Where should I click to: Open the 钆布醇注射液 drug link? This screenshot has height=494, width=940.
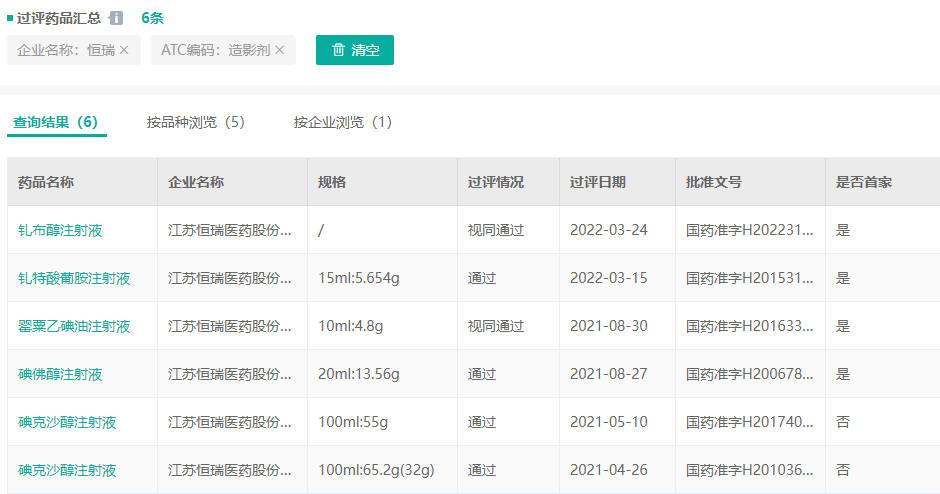click(x=60, y=230)
